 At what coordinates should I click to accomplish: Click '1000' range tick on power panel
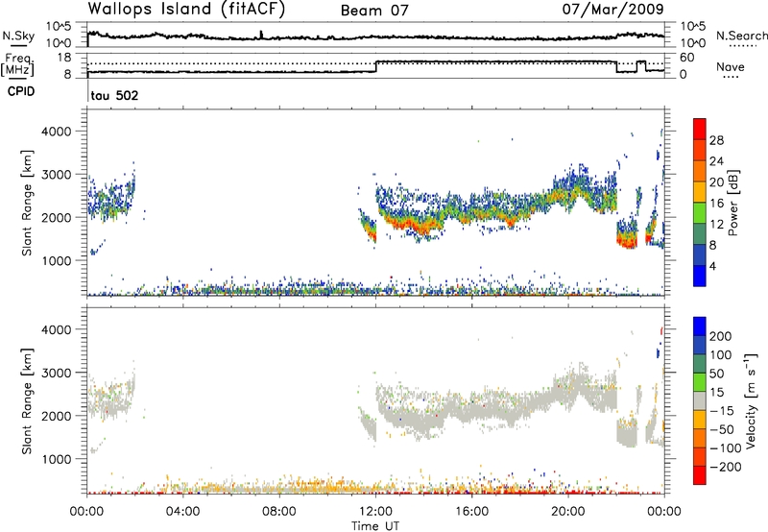[57, 260]
